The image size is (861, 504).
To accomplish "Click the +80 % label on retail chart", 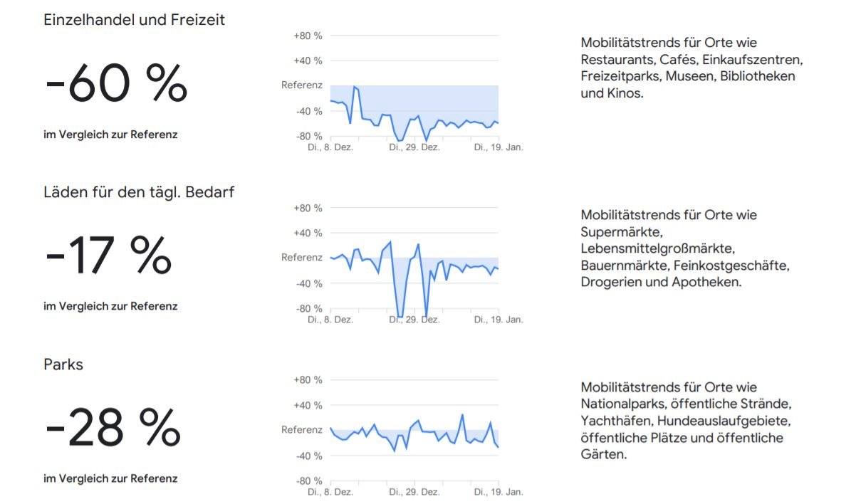I will pos(308,35).
